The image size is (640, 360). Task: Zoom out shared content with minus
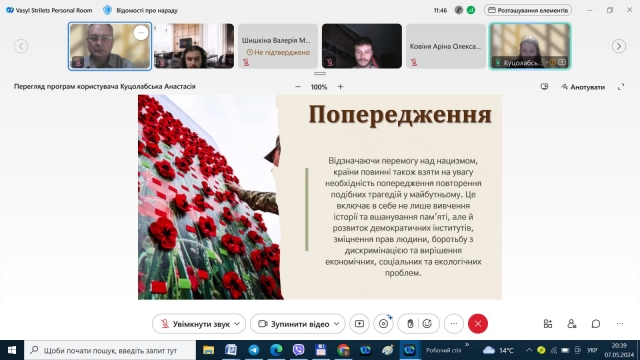tap(298, 87)
